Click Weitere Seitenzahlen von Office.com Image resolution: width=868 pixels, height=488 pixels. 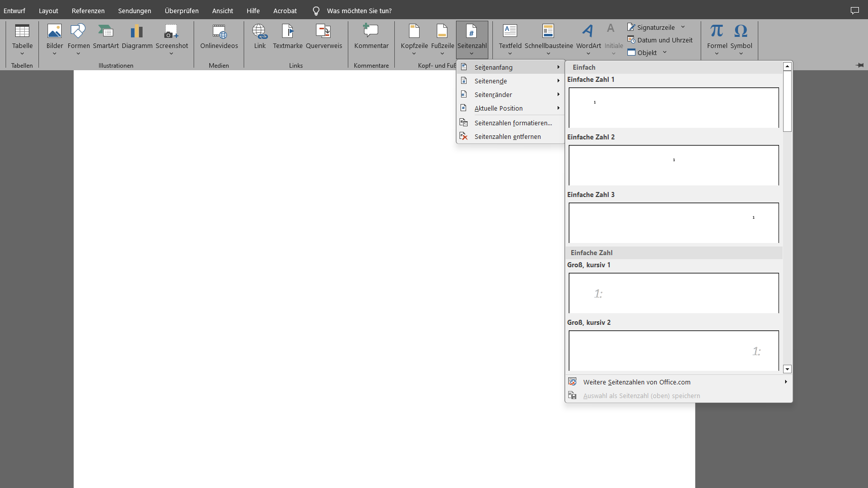[636, 382]
